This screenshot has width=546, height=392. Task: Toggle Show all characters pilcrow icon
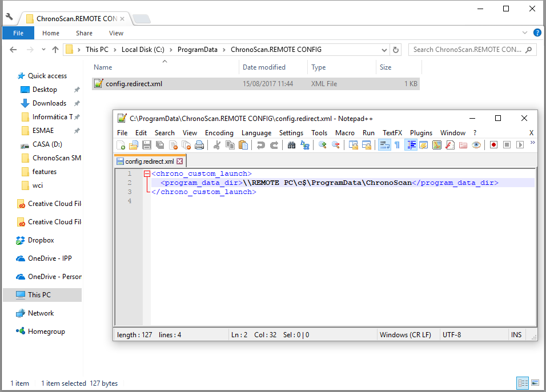[x=398, y=145]
